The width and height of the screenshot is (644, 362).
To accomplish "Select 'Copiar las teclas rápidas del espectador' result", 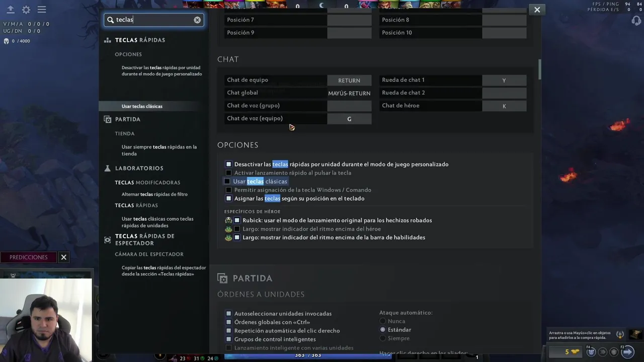I will coord(164,270).
